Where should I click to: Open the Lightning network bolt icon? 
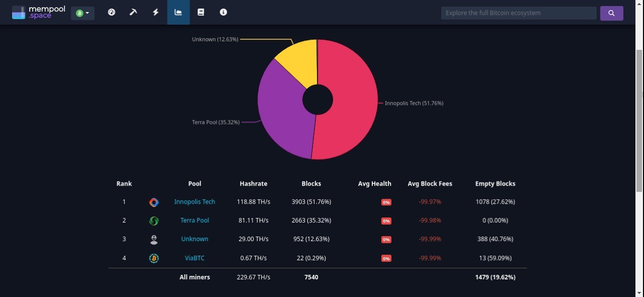(156, 12)
